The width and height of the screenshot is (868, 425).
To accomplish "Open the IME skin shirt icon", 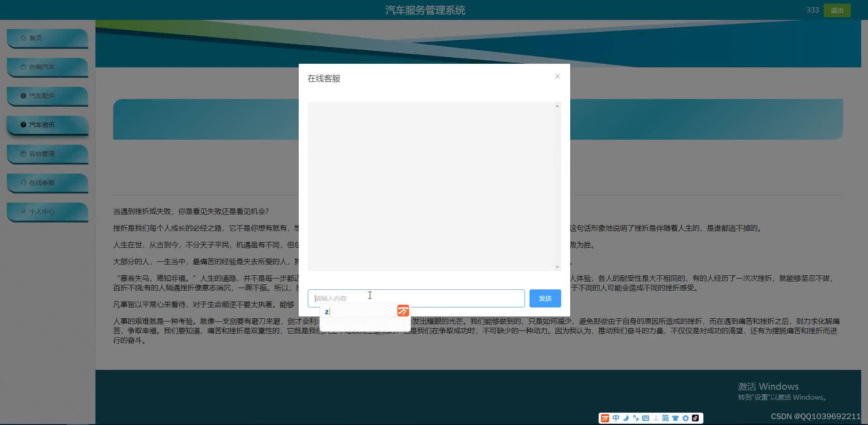I will [675, 418].
